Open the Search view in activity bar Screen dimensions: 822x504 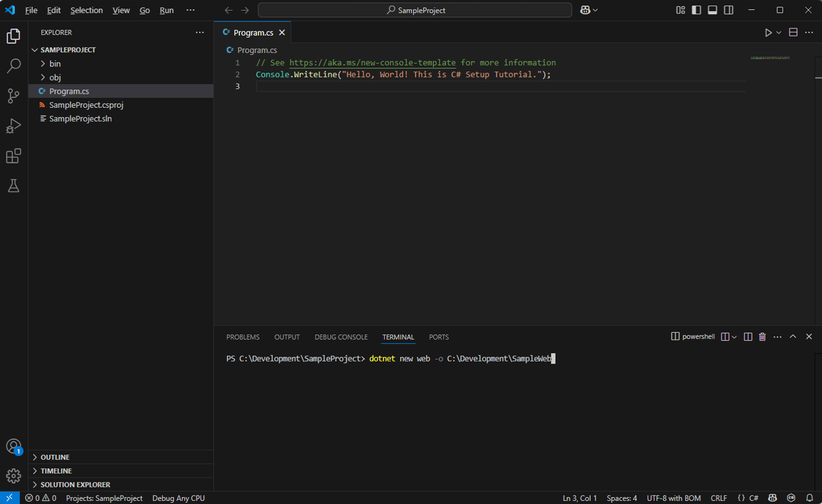coord(14,66)
